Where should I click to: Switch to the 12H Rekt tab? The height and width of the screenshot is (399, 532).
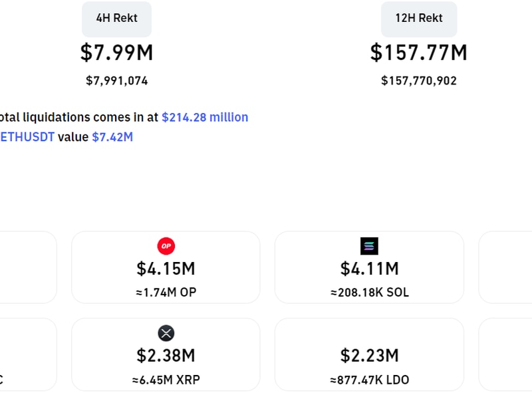[419, 19]
